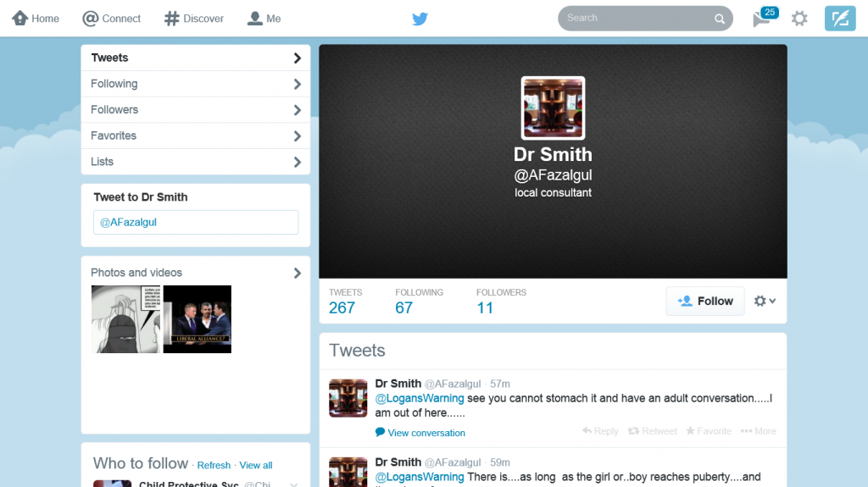Open the Liberal Alliance photo thumbnail
Image resolution: width=868 pixels, height=487 pixels.
[x=197, y=319]
